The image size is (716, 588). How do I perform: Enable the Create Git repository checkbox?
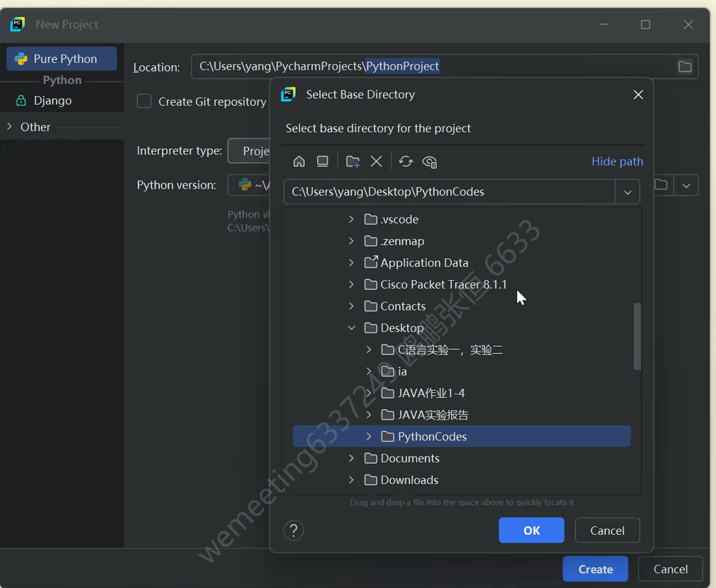(144, 101)
